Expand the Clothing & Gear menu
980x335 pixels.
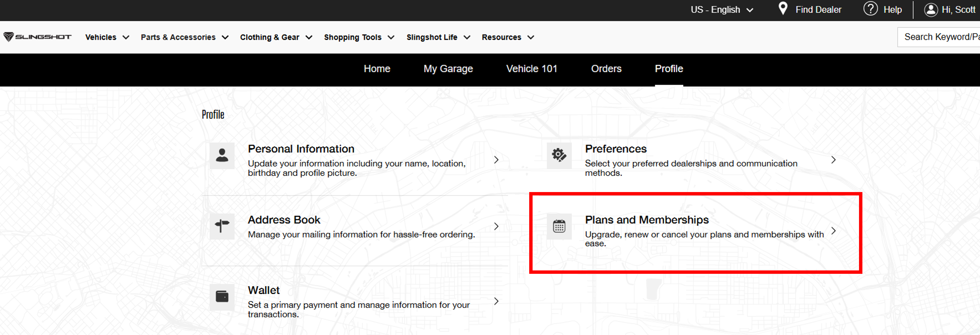click(x=276, y=37)
